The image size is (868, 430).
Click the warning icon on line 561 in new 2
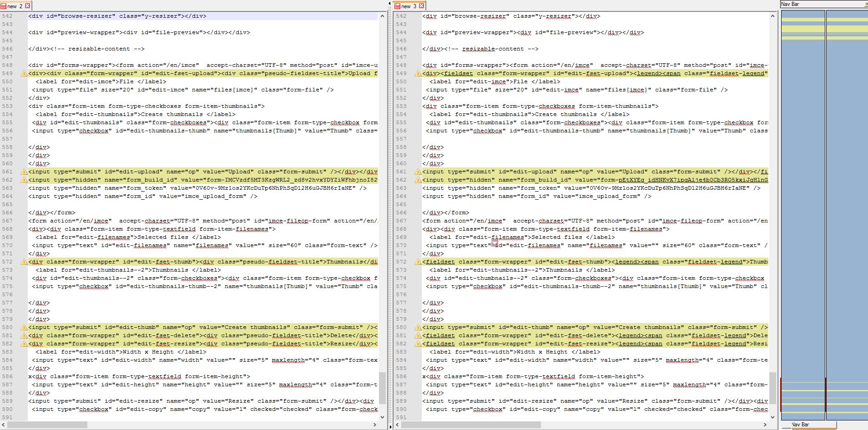click(x=24, y=172)
